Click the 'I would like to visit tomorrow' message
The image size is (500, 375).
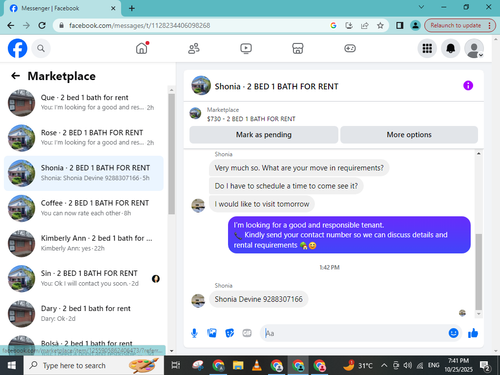pos(262,204)
